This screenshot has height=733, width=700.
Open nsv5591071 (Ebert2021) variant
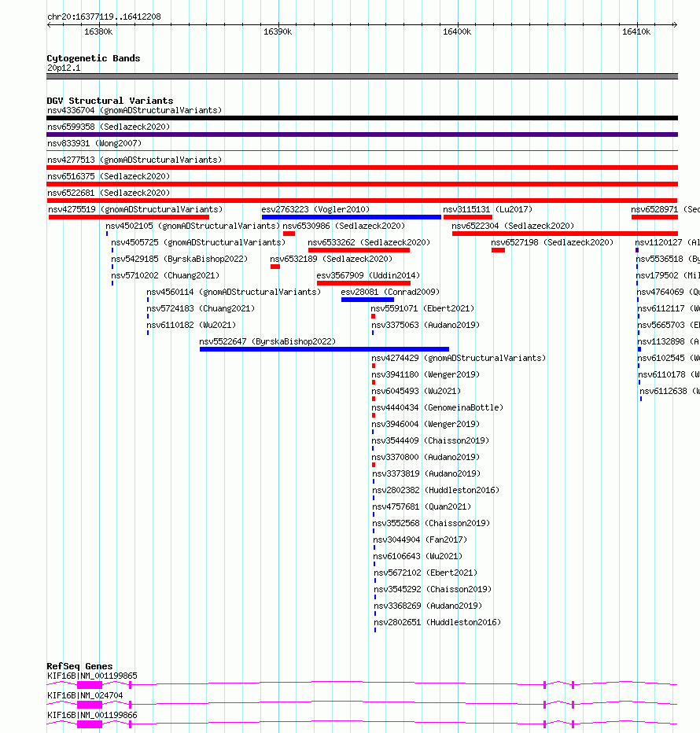pyautogui.click(x=422, y=308)
